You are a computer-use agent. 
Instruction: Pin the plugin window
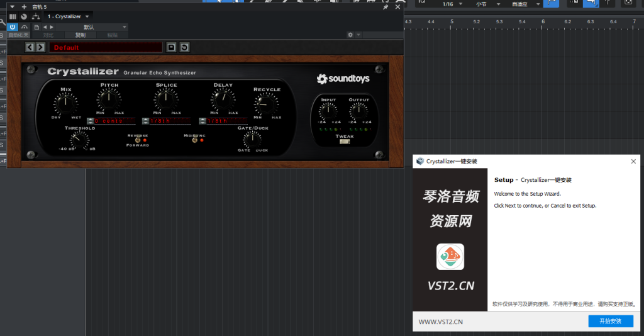point(386,7)
